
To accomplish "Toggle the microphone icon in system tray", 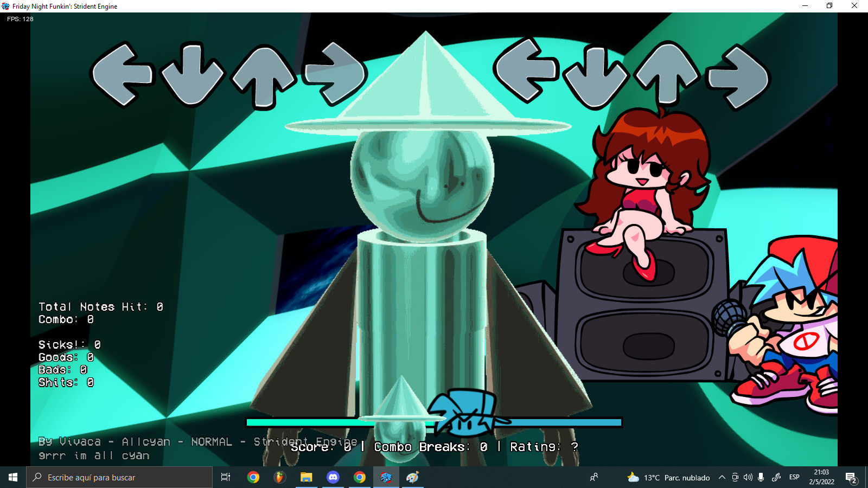I will click(x=761, y=477).
